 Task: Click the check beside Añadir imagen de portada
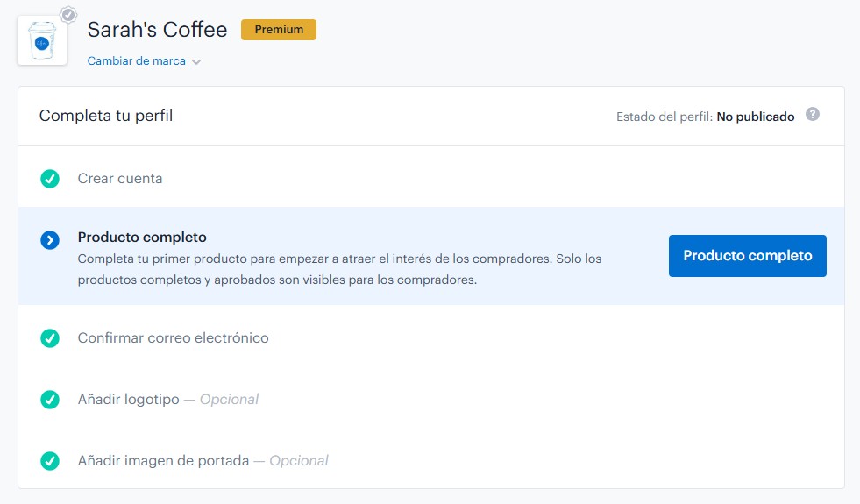pos(50,461)
